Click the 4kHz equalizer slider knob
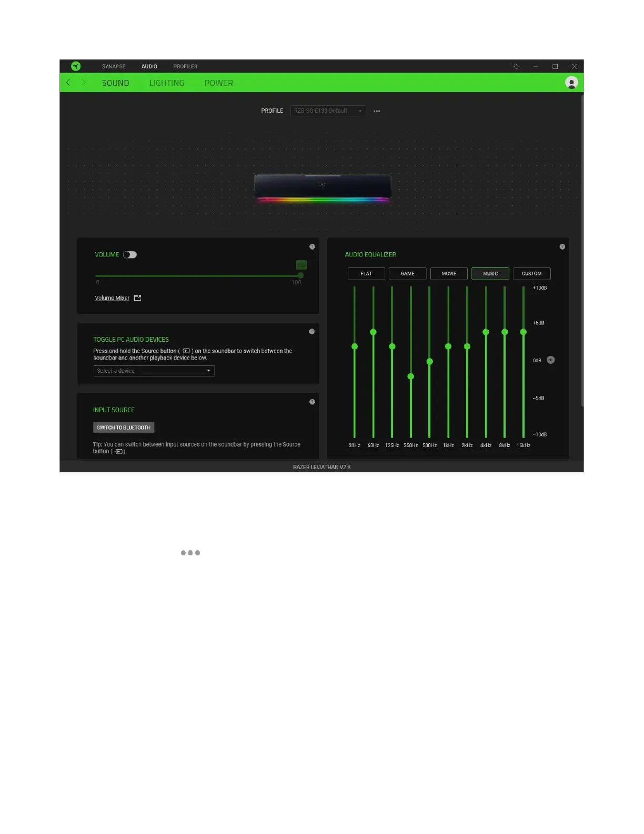This screenshot has height=834, width=644. (x=486, y=332)
